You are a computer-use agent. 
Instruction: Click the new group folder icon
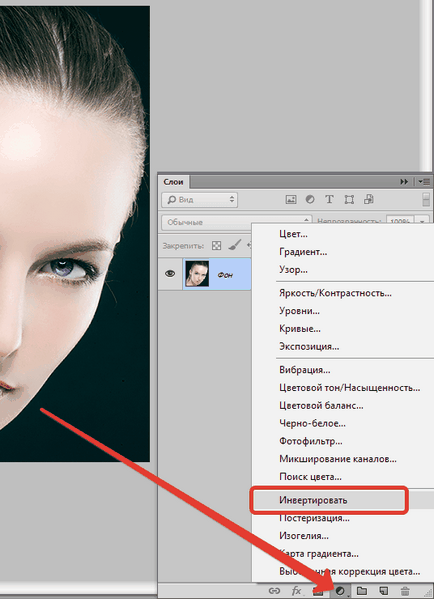361,591
